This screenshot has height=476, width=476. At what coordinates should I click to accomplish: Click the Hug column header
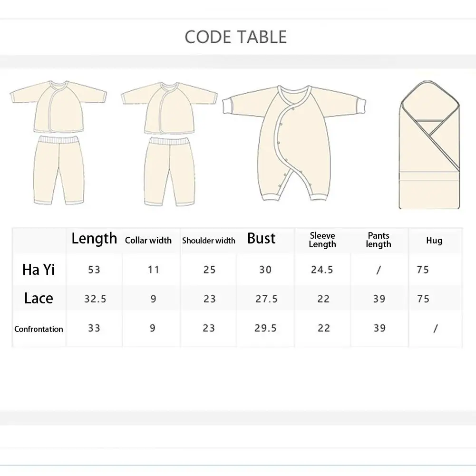click(434, 241)
